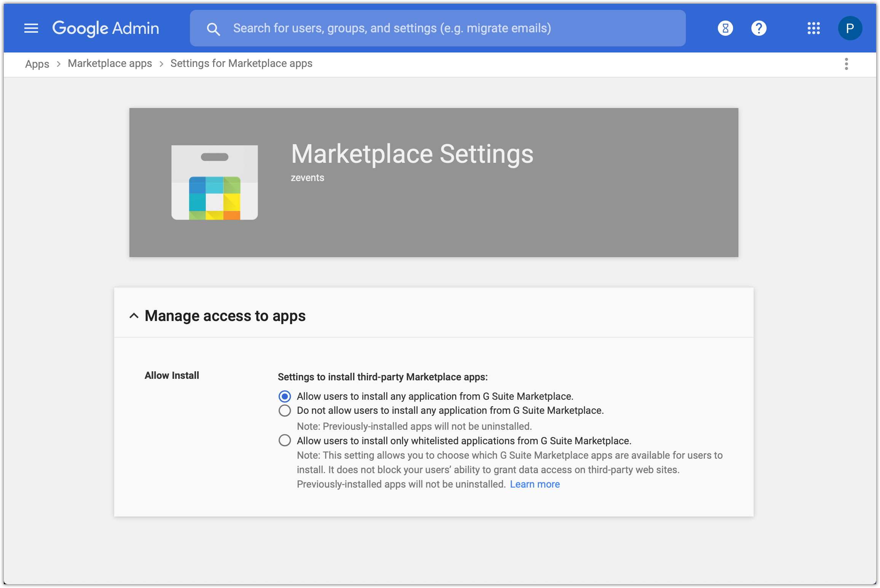Select only whitelisted applications option
The image size is (880, 588).
(x=285, y=441)
